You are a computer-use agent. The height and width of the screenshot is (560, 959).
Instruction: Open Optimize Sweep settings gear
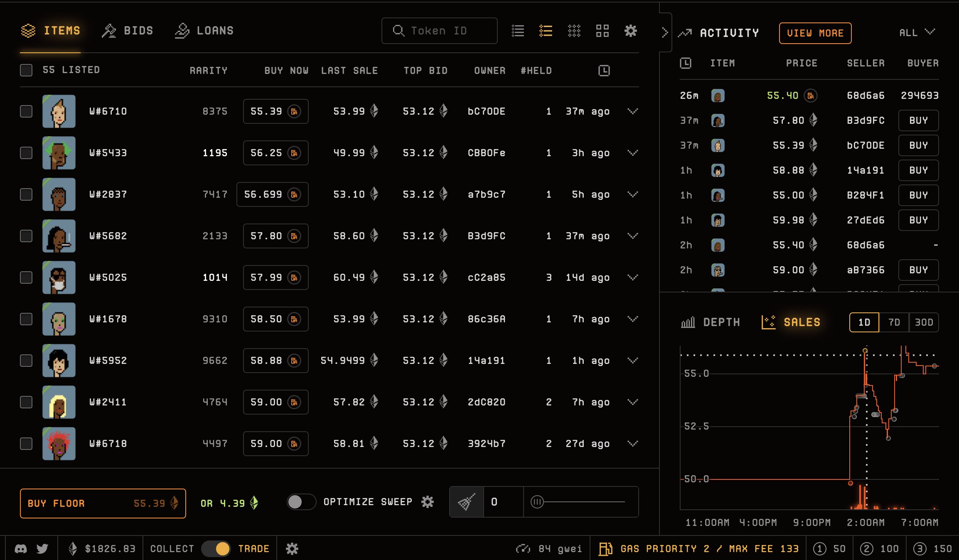click(x=427, y=502)
